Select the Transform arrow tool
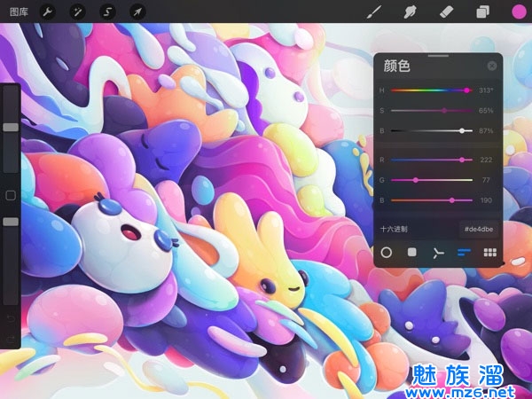Image resolution: width=532 pixels, height=399 pixels. coord(137,12)
